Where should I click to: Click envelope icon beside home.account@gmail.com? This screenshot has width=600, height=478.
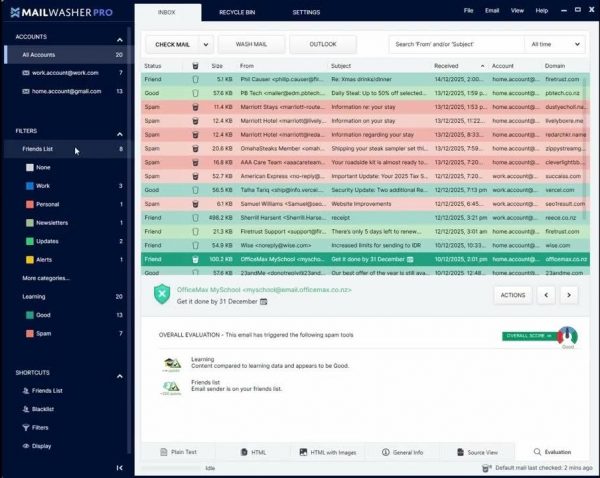26,91
